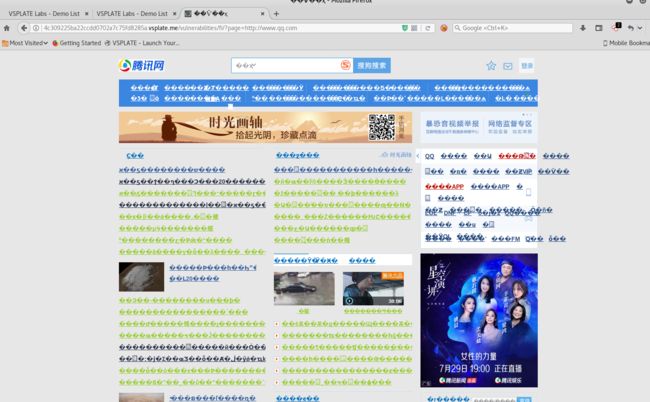
Task: Click the green shield icon in the URL bar
Action: coord(405,28)
